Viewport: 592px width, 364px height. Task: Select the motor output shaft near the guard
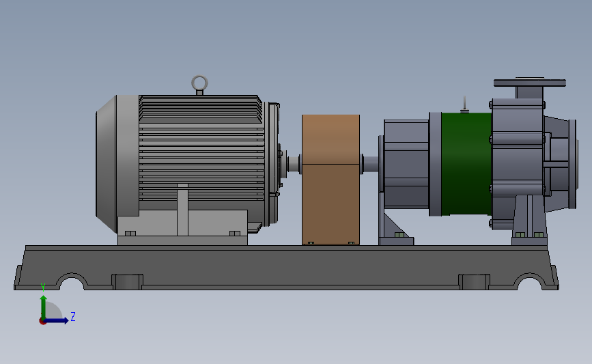(294, 165)
